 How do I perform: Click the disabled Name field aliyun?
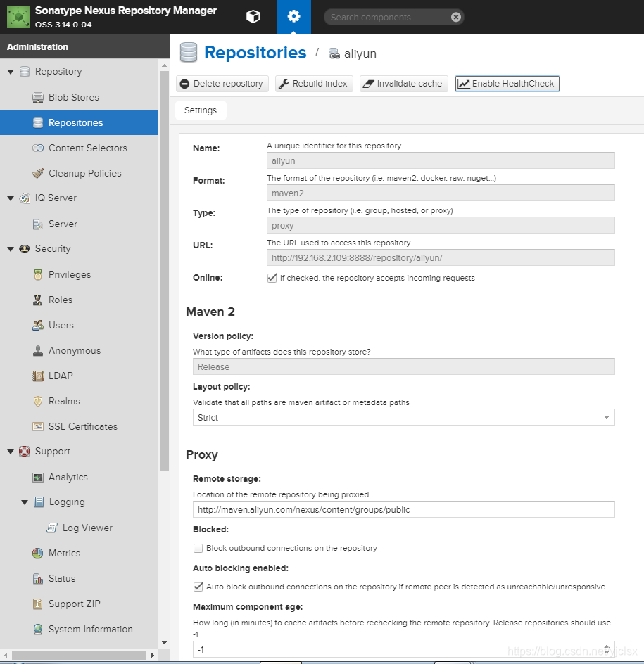point(441,160)
